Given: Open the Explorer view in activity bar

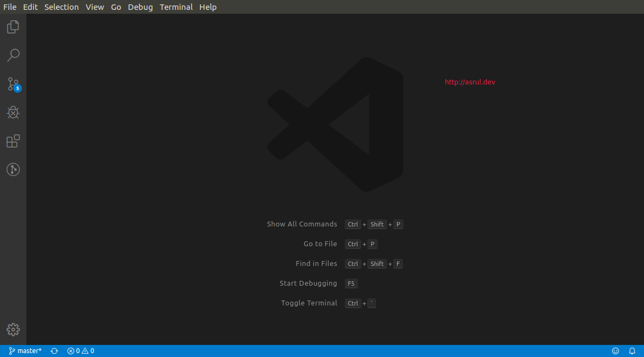Looking at the screenshot, I should [13, 27].
